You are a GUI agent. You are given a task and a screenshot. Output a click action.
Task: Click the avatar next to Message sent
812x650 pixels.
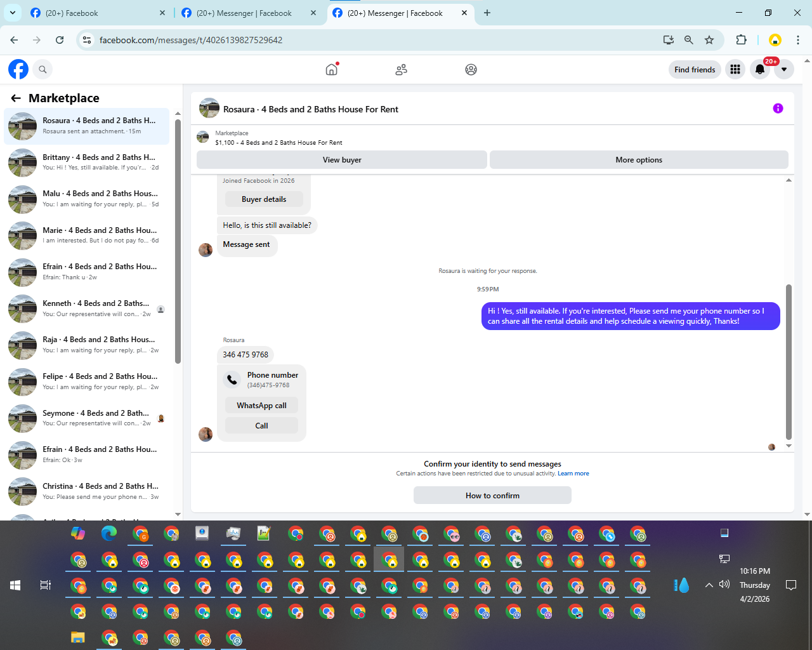pos(206,250)
